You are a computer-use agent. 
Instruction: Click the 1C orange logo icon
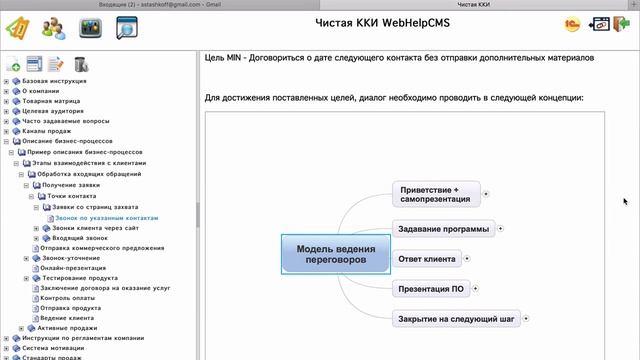coord(572,24)
